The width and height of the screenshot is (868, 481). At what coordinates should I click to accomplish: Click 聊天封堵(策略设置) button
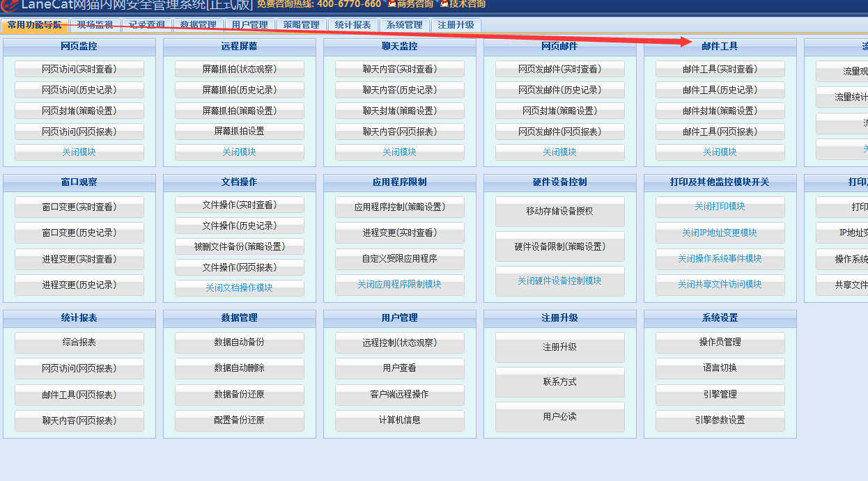click(x=399, y=111)
